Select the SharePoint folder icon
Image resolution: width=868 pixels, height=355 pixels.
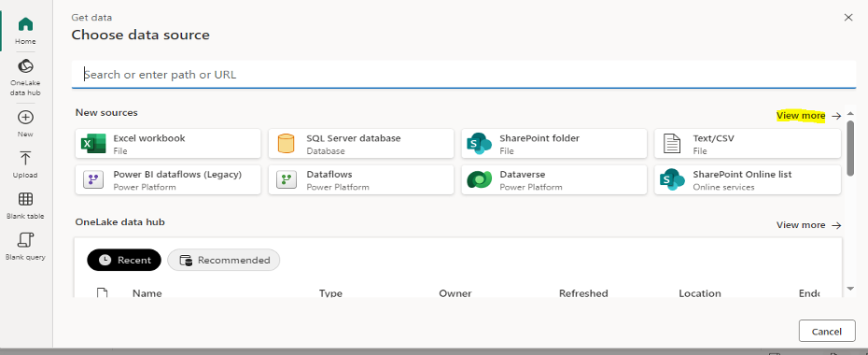coord(479,144)
